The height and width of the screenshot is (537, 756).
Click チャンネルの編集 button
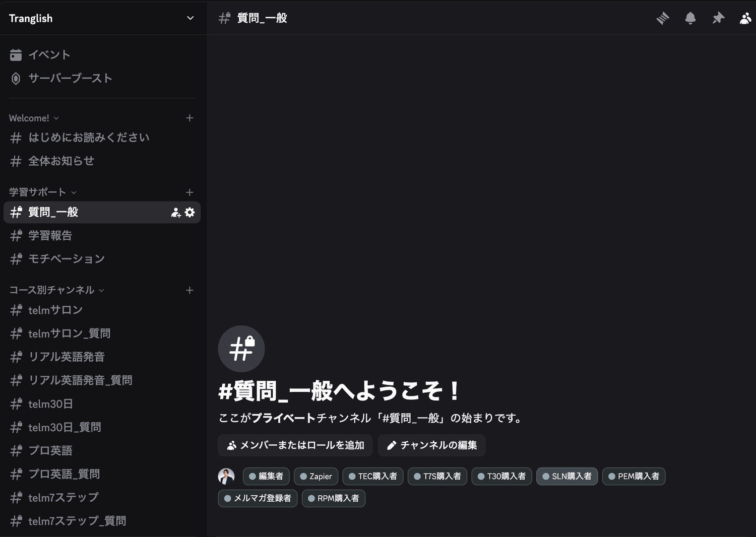432,445
